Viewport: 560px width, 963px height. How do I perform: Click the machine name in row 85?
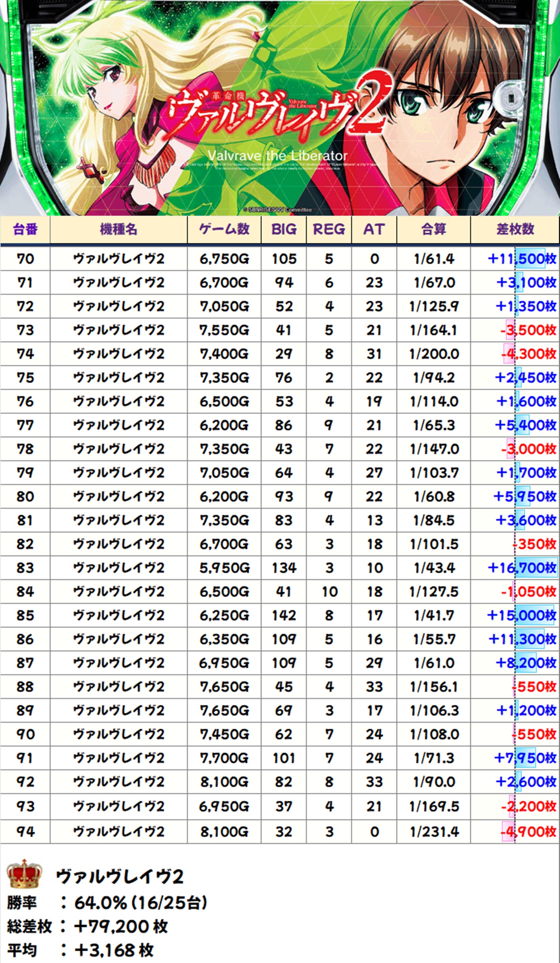pos(118,615)
